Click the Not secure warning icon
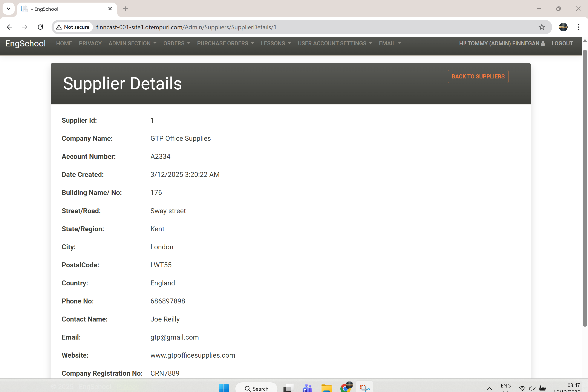Viewport: 588px width, 392px height. coord(59,27)
